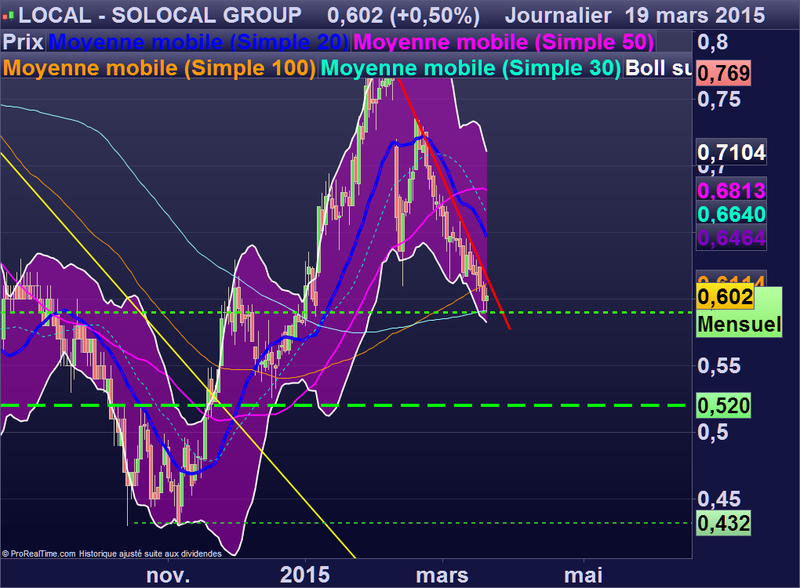This screenshot has height=588, width=800.
Task: Click the small chart icon before LOCAL title
Action: pos(8,17)
